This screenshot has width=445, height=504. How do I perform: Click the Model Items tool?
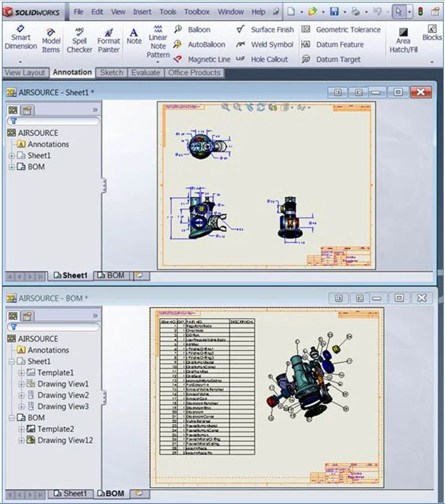click(51, 41)
